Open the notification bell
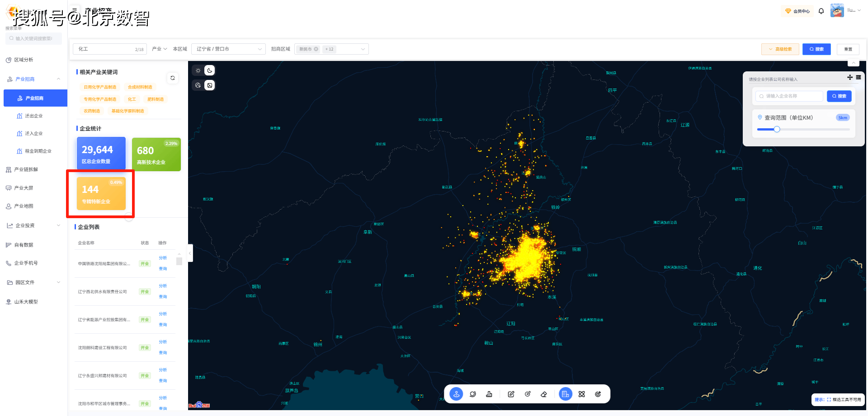Image resolution: width=868 pixels, height=416 pixels. coord(821,11)
